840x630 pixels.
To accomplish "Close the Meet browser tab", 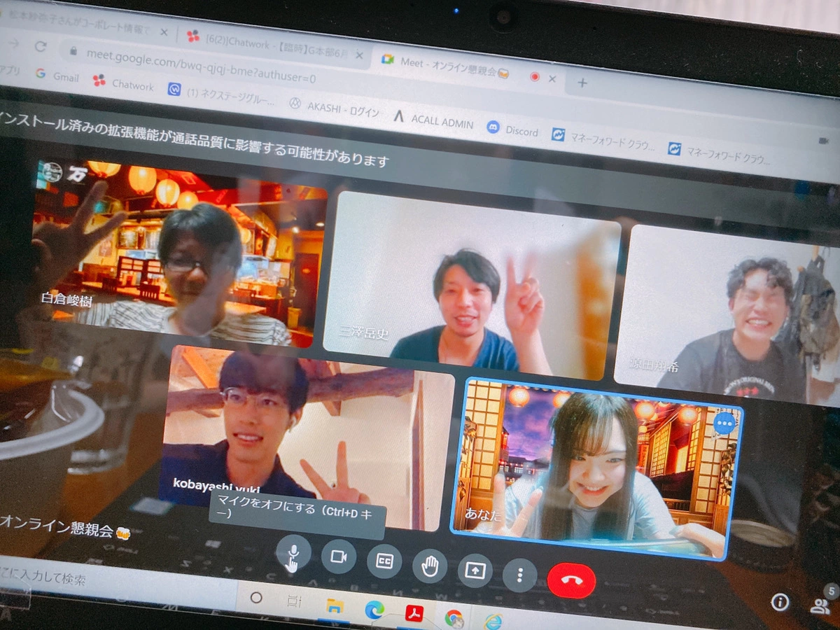I will click(552, 78).
